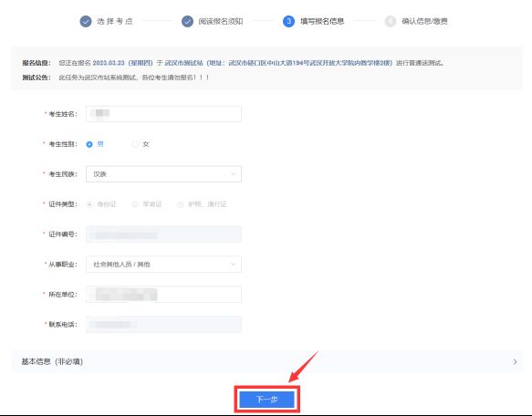Open the 考生民族 dropdown
532x416 pixels.
(x=163, y=174)
